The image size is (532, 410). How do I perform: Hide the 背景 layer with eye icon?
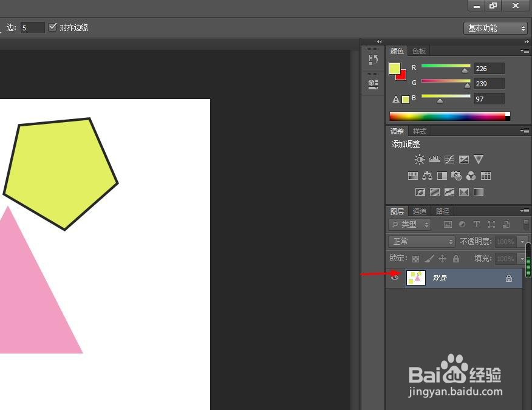tap(394, 278)
